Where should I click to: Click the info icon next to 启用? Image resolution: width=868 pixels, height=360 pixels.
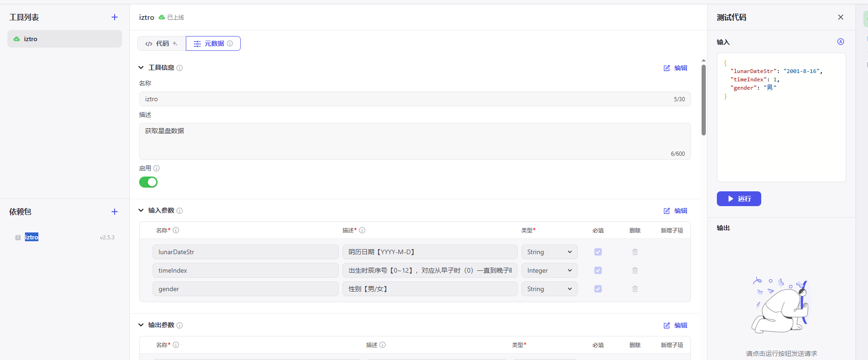(157, 168)
